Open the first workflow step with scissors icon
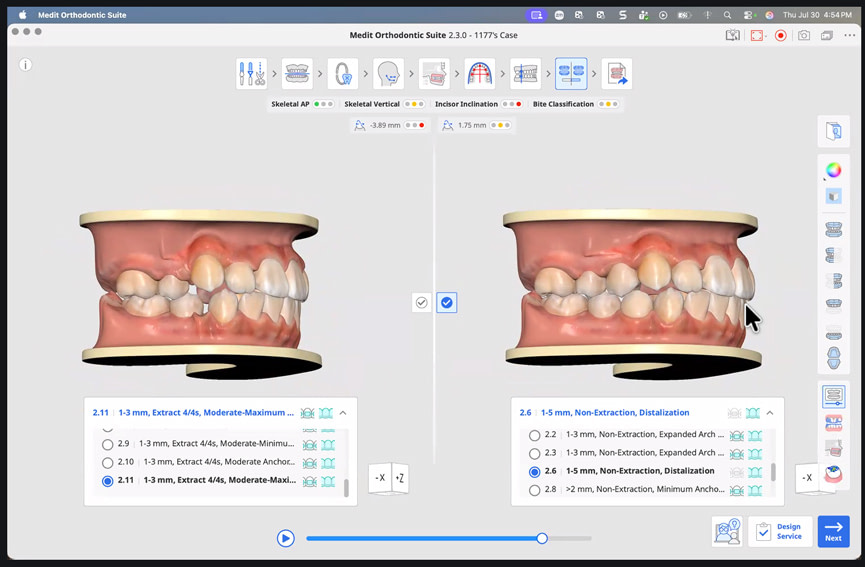The height and width of the screenshot is (567, 865). [252, 73]
